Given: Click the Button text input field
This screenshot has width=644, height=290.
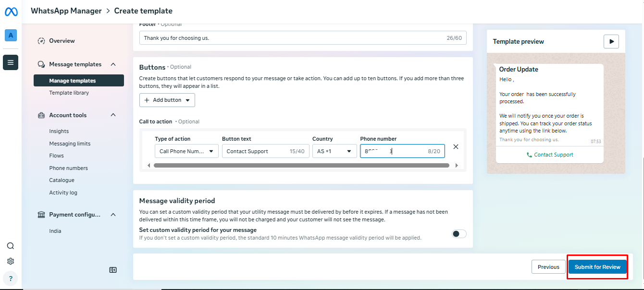Looking at the screenshot, I should pyautogui.click(x=265, y=151).
